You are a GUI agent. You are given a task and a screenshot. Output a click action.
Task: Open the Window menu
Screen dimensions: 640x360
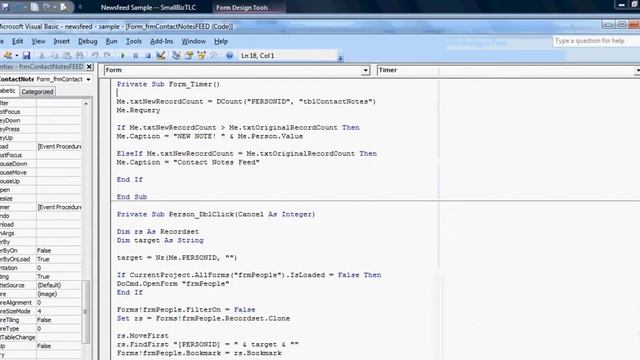(193, 41)
